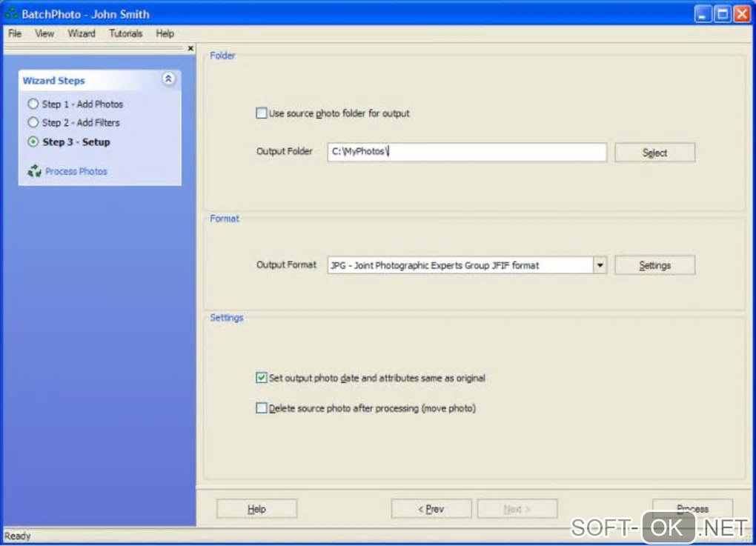The image size is (756, 546).
Task: Enable Use source photo folder for output
Action: tap(262, 113)
